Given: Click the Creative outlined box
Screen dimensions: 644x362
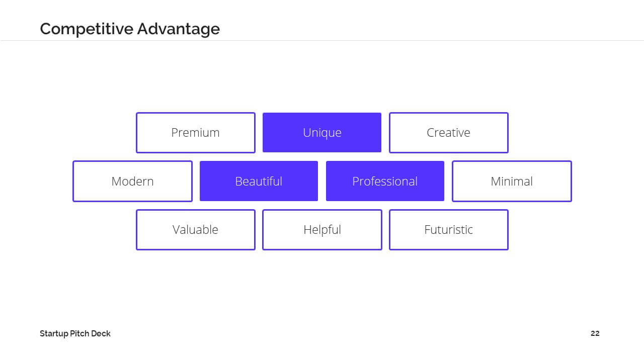Looking at the screenshot, I should 449,133.
